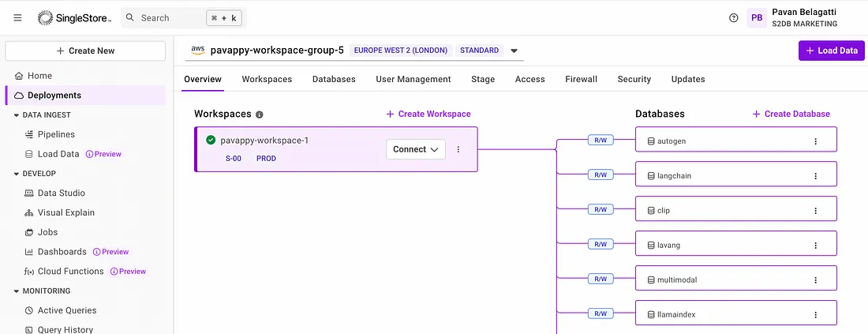Open the Firewall tab
The image size is (868, 334).
click(582, 79)
